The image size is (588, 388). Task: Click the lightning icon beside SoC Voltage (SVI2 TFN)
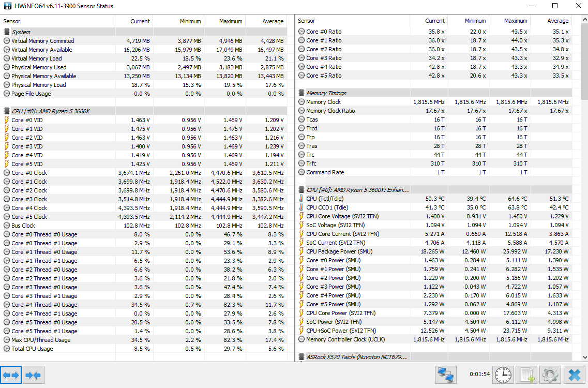tap(301, 225)
